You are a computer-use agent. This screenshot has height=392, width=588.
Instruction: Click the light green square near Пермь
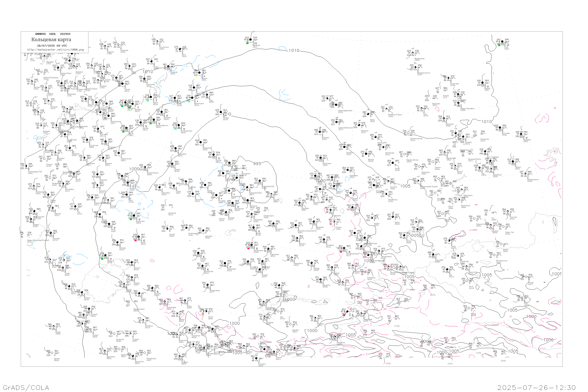pyautogui.click(x=148, y=101)
